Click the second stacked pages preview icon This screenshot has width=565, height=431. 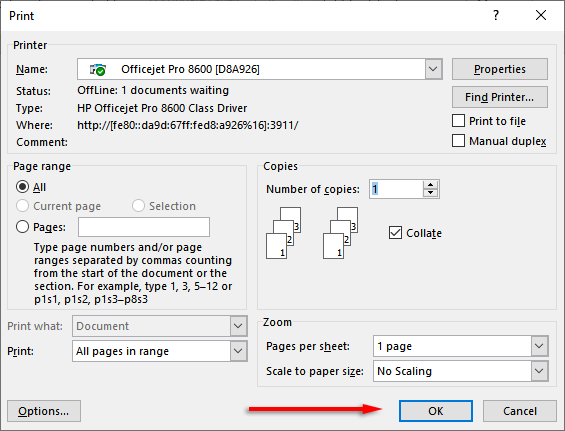coord(341,233)
